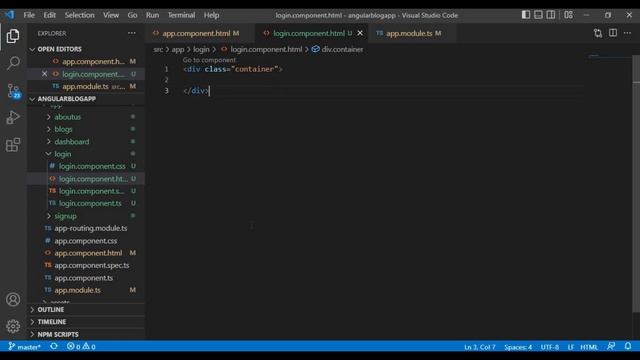Click UTF-8 encoding indicator
640x360 pixels.
point(550,347)
